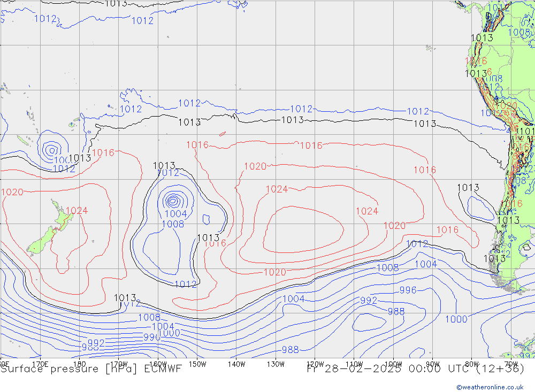Click the black 1013 label next to red 1016 near 180
Screen dimensions: 535x392
pos(80,158)
